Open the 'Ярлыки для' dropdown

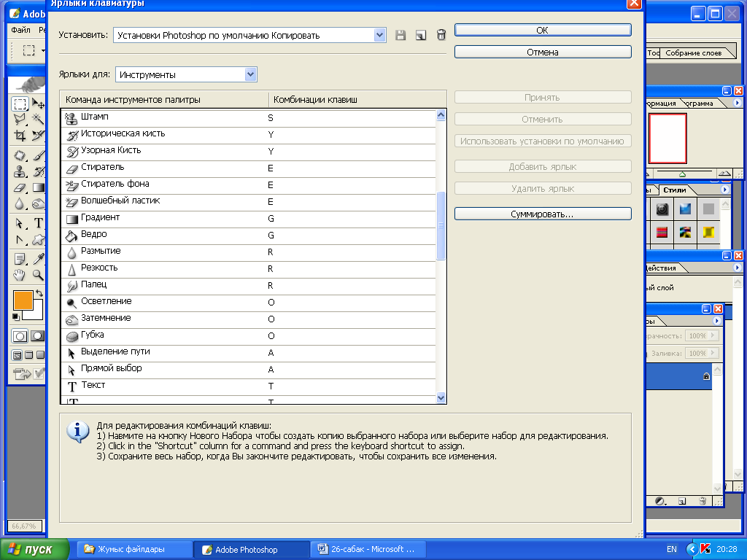pos(251,74)
